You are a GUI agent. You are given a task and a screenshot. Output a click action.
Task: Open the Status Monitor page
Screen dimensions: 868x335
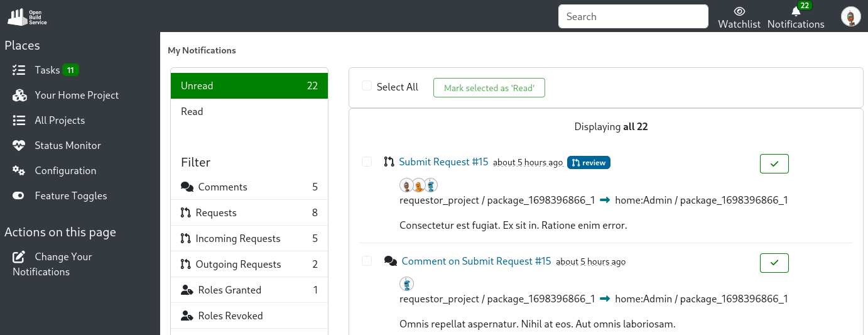coord(67,146)
